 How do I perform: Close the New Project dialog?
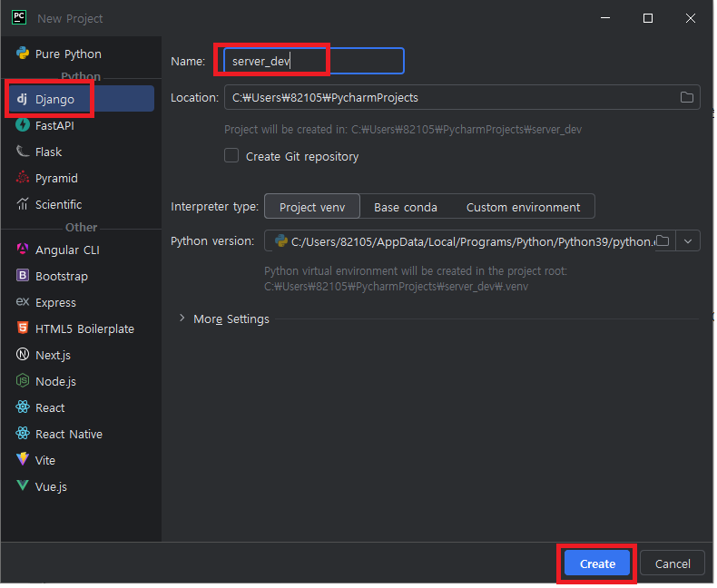[x=692, y=18]
